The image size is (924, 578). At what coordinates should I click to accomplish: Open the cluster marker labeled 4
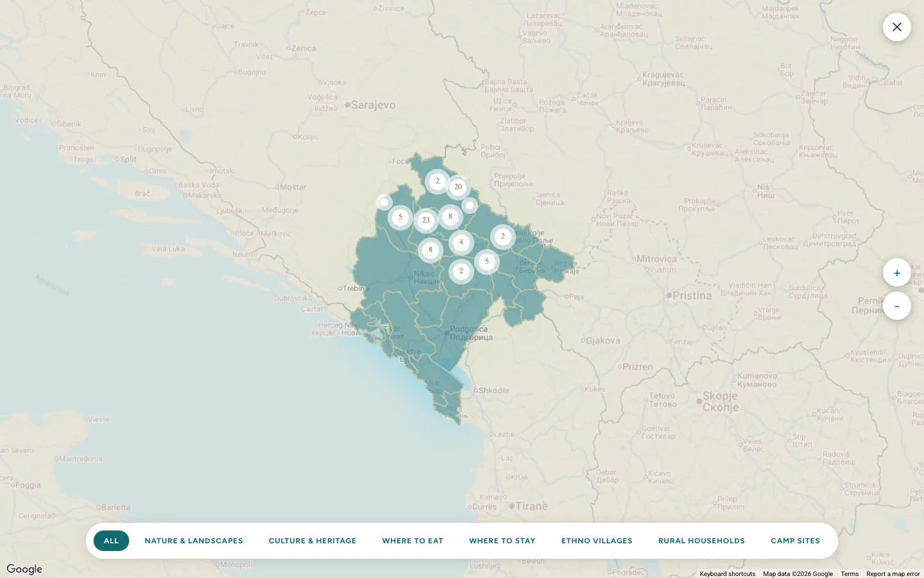click(x=461, y=242)
